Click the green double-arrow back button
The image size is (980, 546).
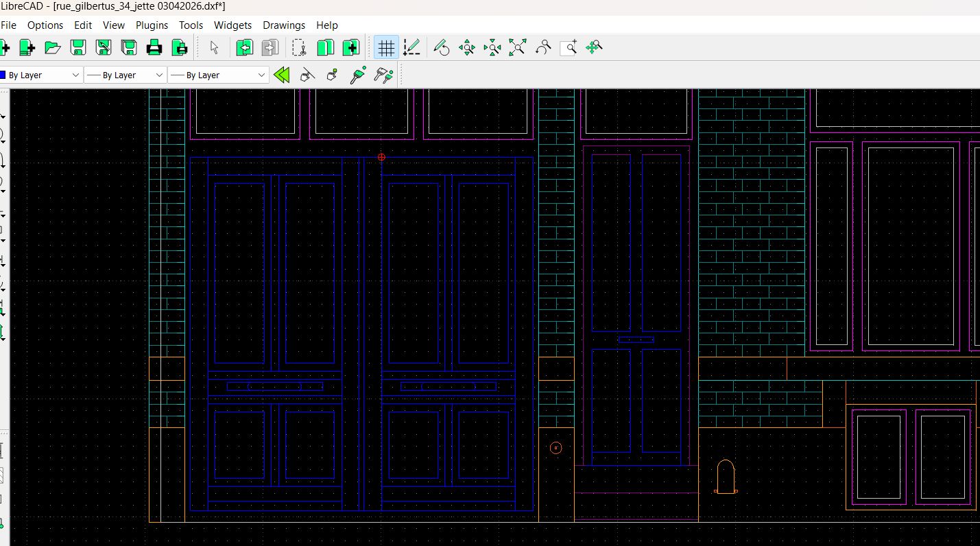pos(281,75)
